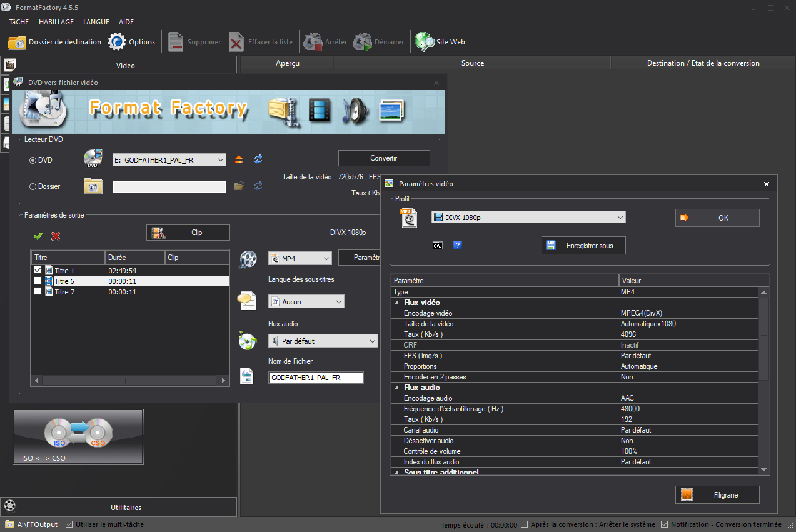This screenshot has width=796, height=532.
Task: Open the Dossier de destination folder
Action: coord(54,42)
